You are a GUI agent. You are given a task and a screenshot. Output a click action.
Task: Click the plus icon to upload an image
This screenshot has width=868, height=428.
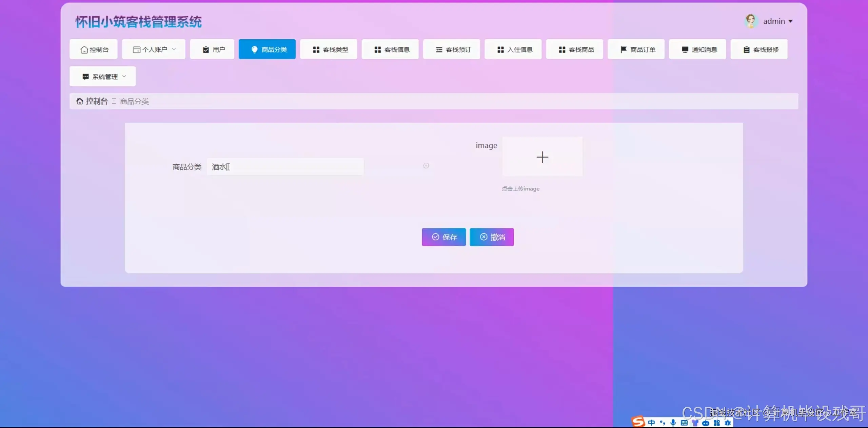pyautogui.click(x=542, y=157)
